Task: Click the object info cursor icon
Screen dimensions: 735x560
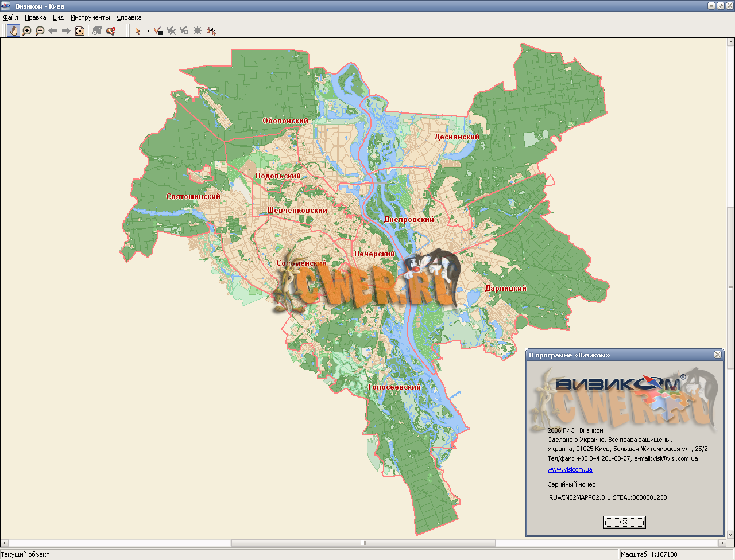Action: tap(211, 31)
